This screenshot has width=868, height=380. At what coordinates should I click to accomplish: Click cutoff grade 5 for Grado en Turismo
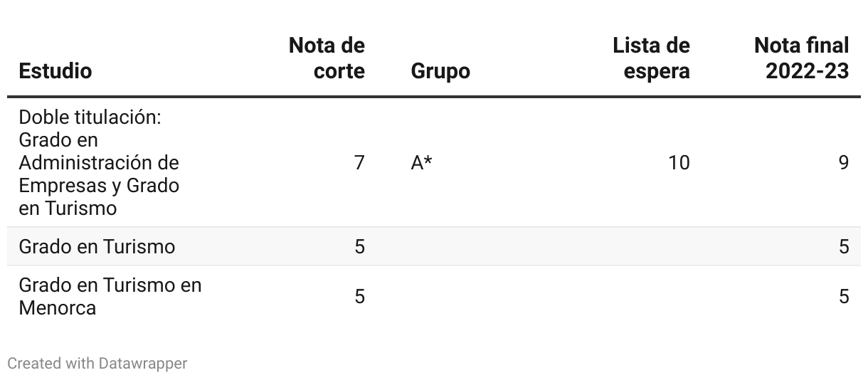[x=359, y=247]
